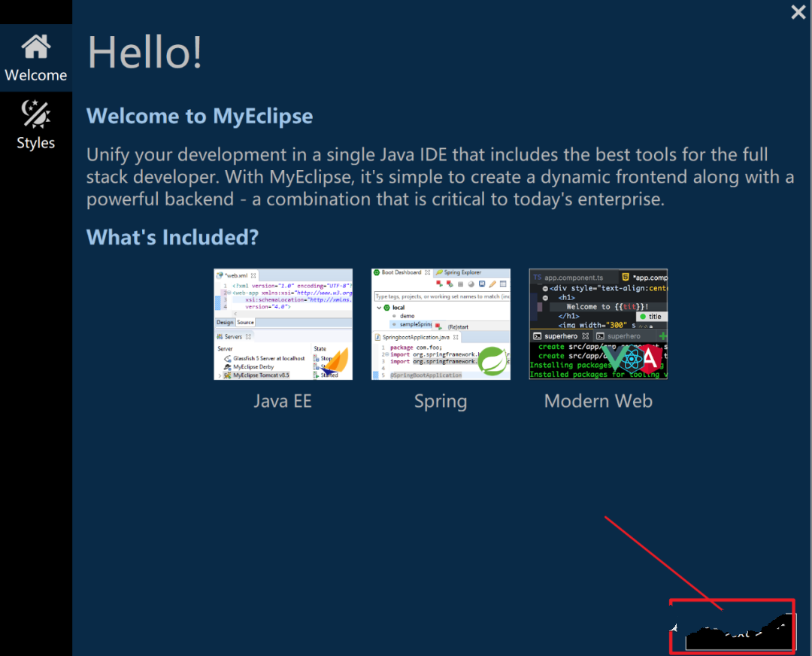This screenshot has height=656, width=812.
Task: Switch to the Styles tab
Action: click(36, 125)
